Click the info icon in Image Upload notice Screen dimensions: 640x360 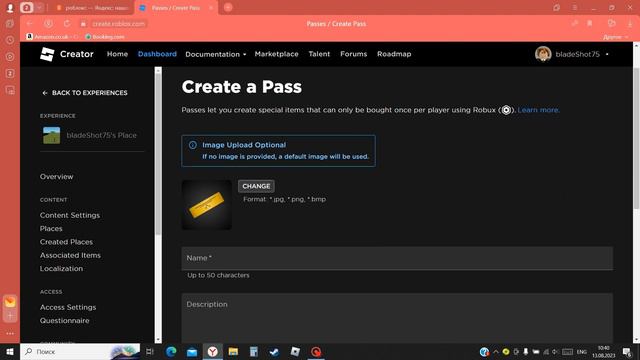[x=193, y=145]
